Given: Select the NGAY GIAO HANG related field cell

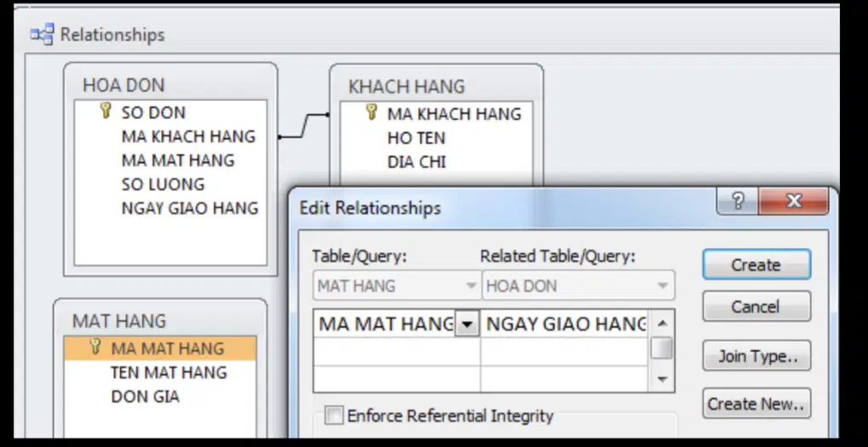Looking at the screenshot, I should [x=566, y=324].
